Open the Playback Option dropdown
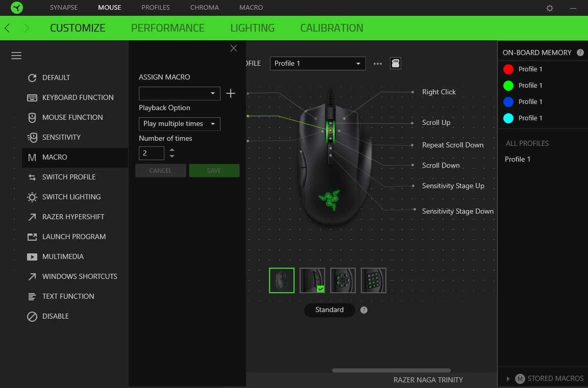The width and height of the screenshot is (588, 388). (x=179, y=124)
